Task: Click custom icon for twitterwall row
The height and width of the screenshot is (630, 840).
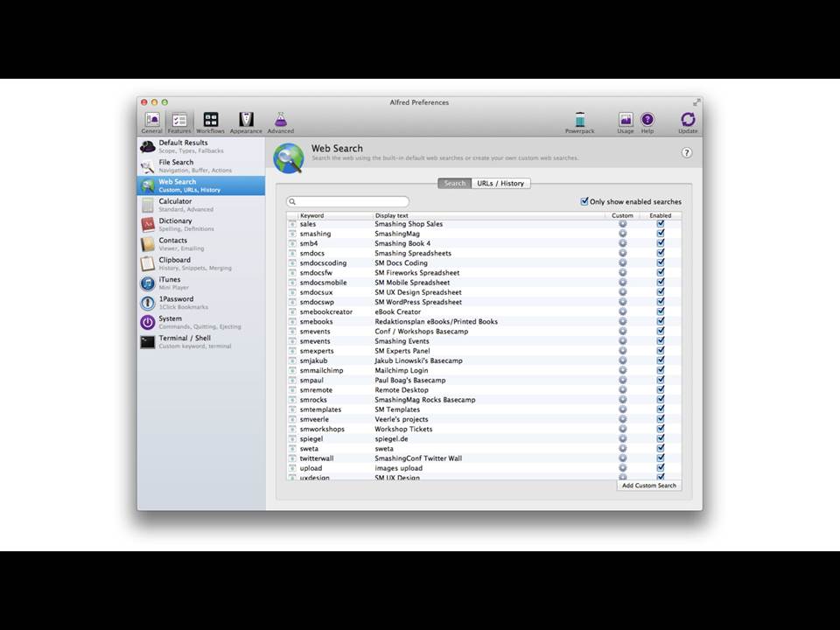Action: (622, 458)
